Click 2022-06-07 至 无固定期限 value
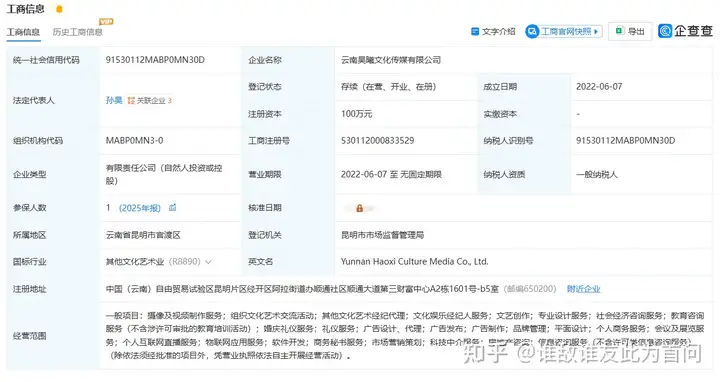720x382 pixels. click(391, 174)
